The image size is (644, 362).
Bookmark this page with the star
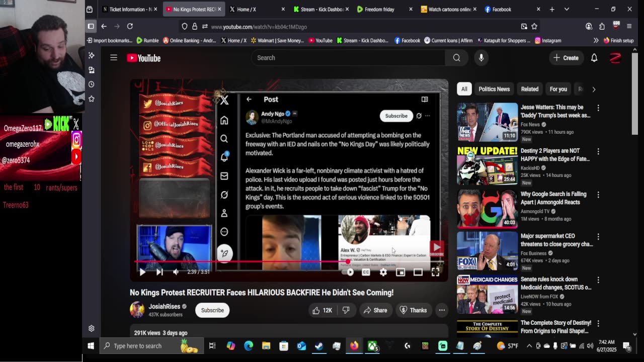[534, 26]
